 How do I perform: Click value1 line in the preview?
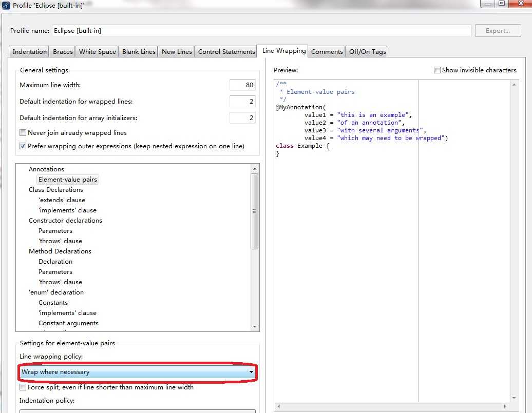[358, 115]
